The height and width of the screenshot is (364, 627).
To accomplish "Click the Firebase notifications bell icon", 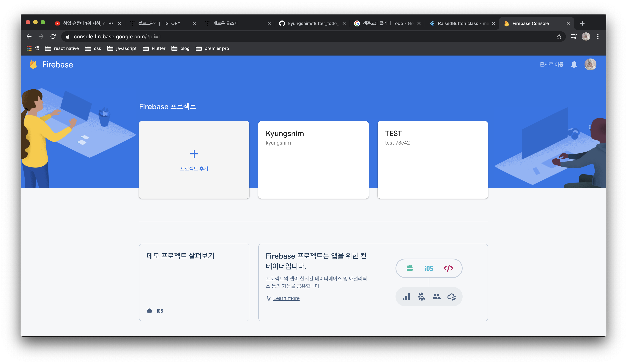I will point(574,65).
